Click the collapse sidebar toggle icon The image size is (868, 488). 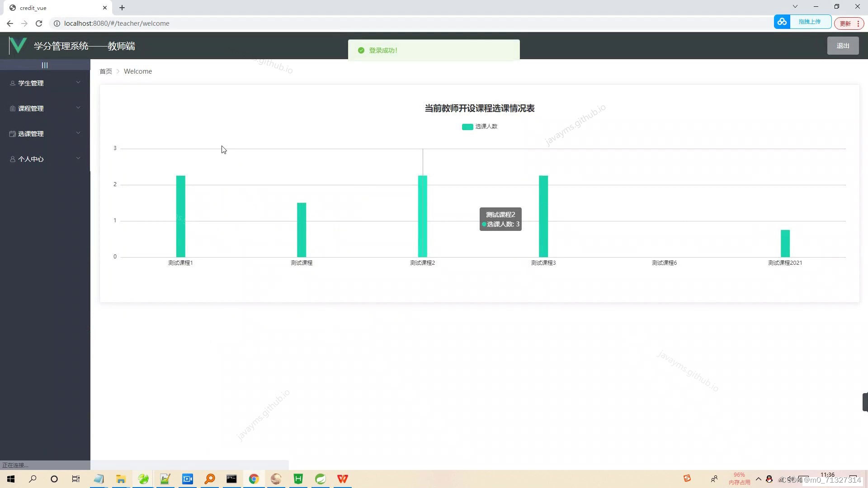(x=45, y=66)
